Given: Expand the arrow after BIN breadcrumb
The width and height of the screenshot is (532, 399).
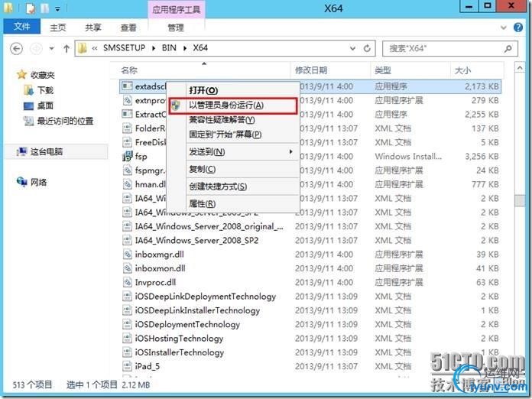Looking at the screenshot, I should click(185, 48).
